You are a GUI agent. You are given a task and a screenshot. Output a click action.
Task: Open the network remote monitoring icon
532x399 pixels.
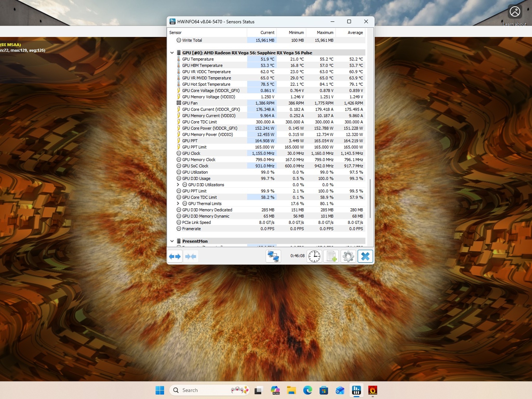click(x=273, y=256)
